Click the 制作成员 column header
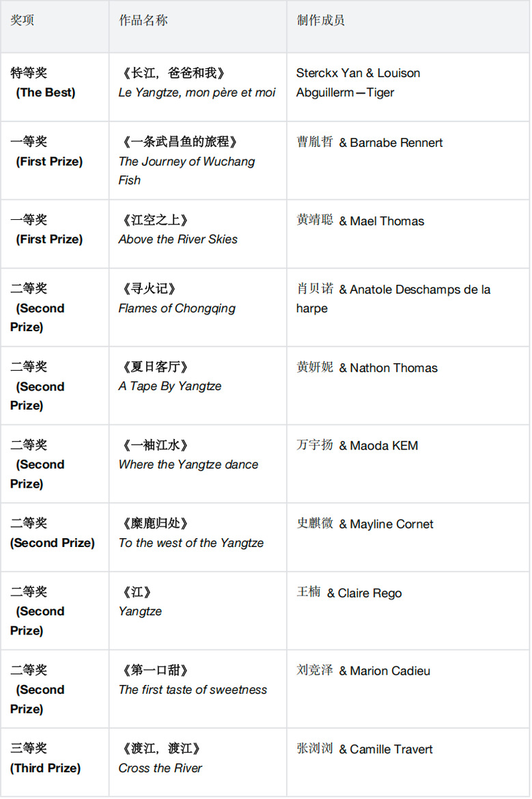 click(x=320, y=20)
